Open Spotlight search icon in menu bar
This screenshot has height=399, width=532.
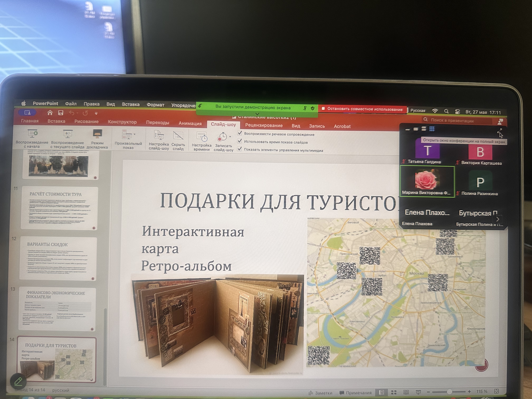point(446,111)
